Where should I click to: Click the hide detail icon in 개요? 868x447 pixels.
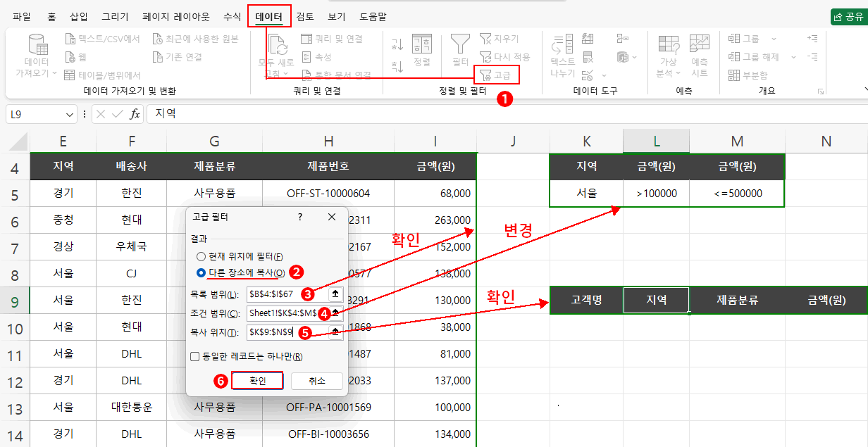point(812,57)
